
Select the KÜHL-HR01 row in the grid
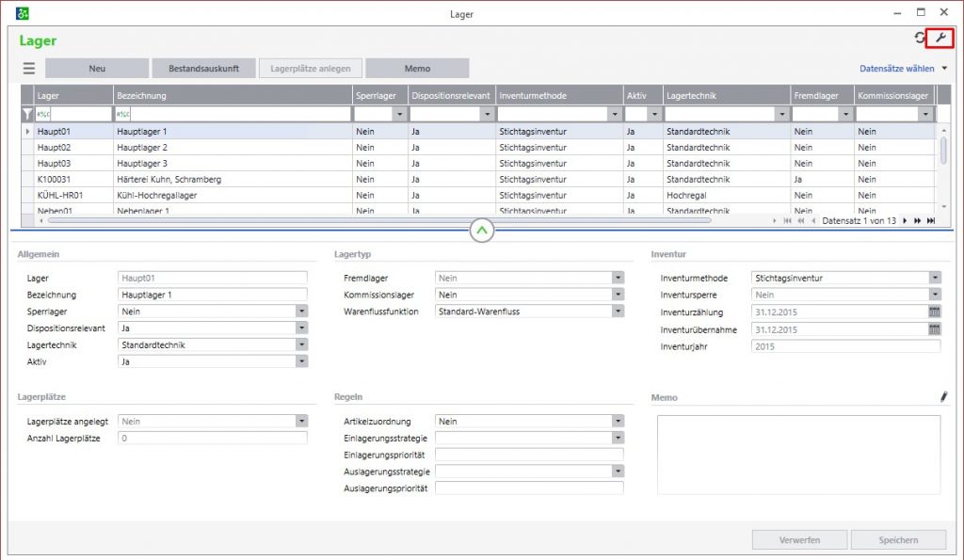pyautogui.click(x=60, y=195)
